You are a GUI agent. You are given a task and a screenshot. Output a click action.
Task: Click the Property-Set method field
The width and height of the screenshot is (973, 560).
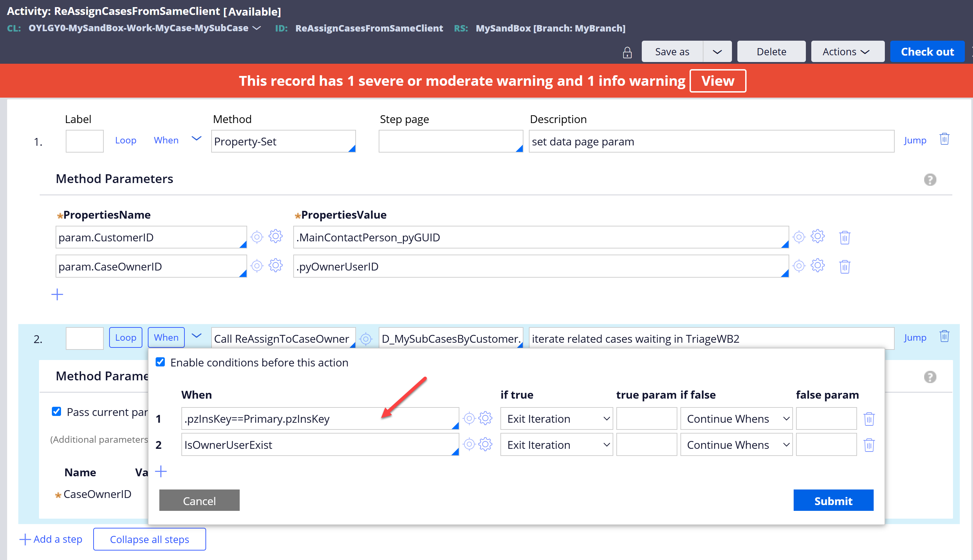[x=283, y=141]
